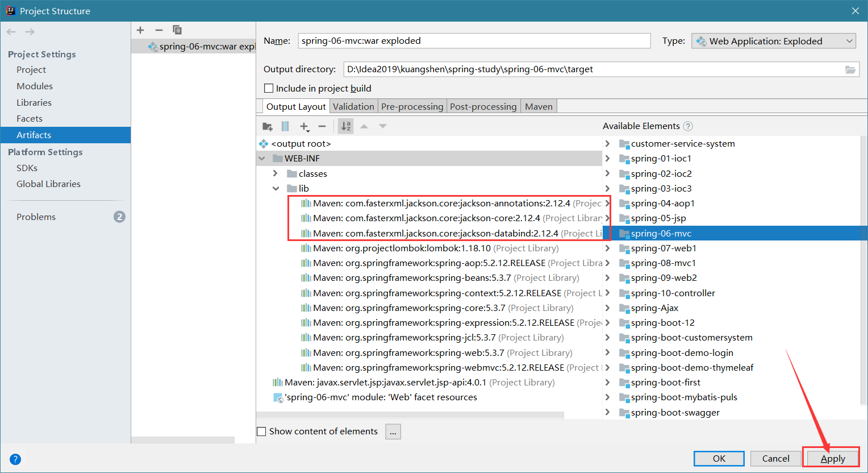Toggle alphabetical sorting of output layout elements
The image size is (868, 473).
click(x=345, y=126)
